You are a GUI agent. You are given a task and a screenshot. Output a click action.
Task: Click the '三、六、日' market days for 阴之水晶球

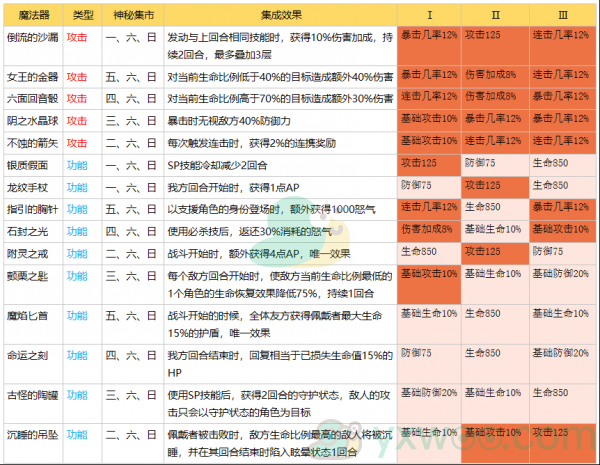point(131,121)
